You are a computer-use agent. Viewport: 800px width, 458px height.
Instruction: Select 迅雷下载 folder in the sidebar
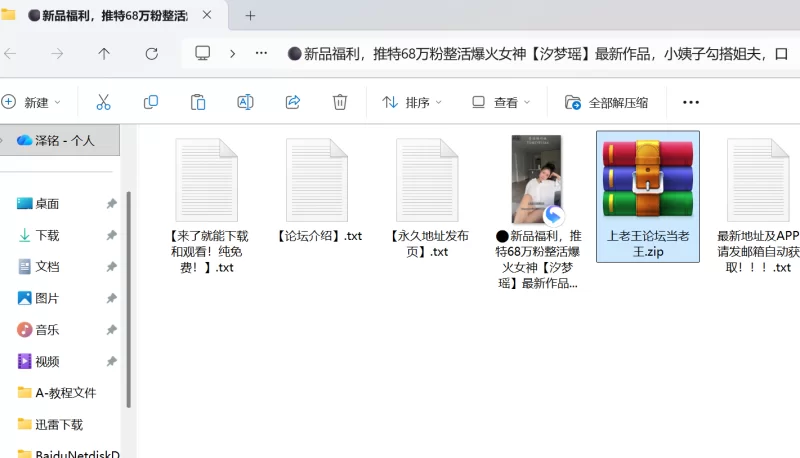click(x=58, y=424)
